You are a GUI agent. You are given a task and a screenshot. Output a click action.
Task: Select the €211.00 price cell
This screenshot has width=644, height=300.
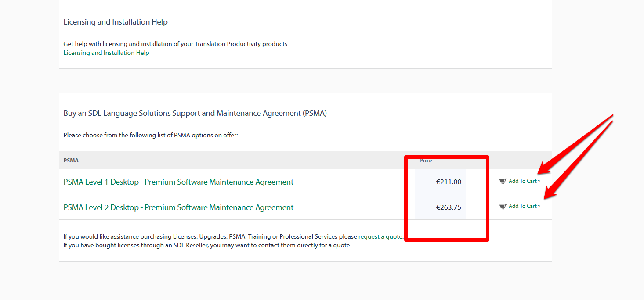coord(440,182)
